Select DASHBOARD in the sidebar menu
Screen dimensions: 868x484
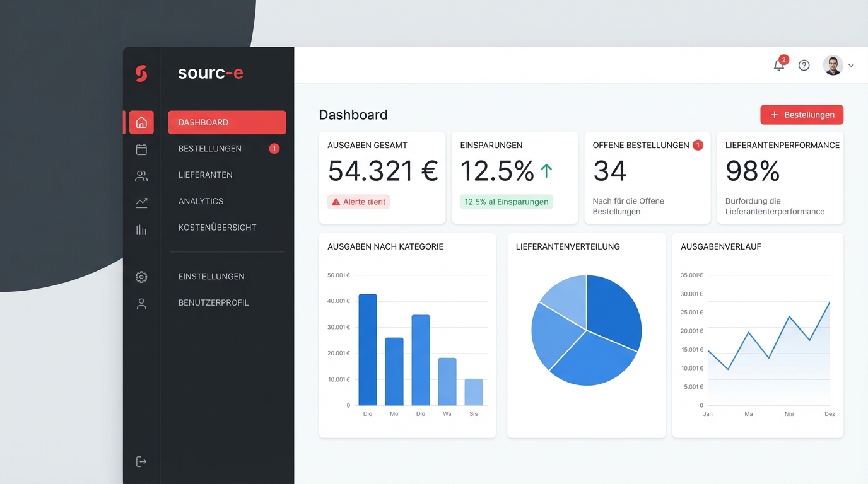[x=227, y=122]
